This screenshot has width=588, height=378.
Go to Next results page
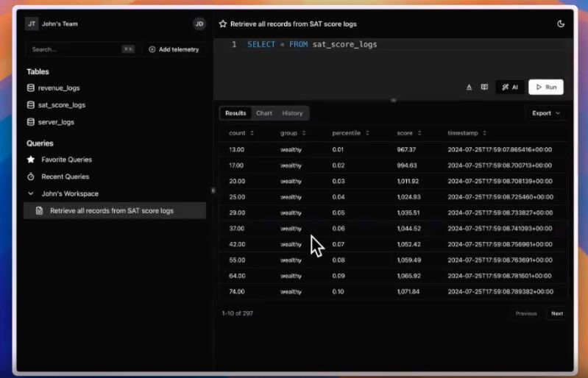pos(557,313)
